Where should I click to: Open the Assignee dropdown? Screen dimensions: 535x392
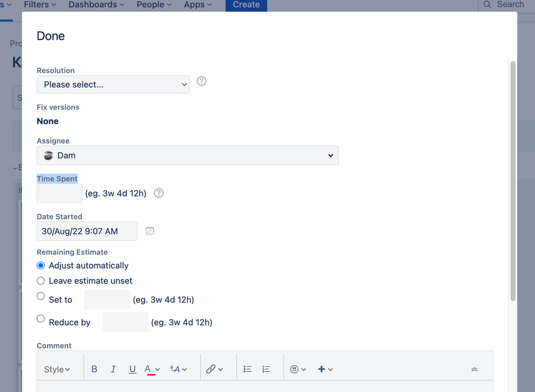187,156
